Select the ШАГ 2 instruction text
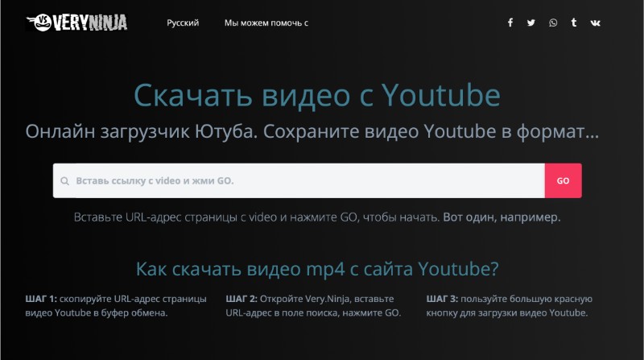 click(313, 306)
